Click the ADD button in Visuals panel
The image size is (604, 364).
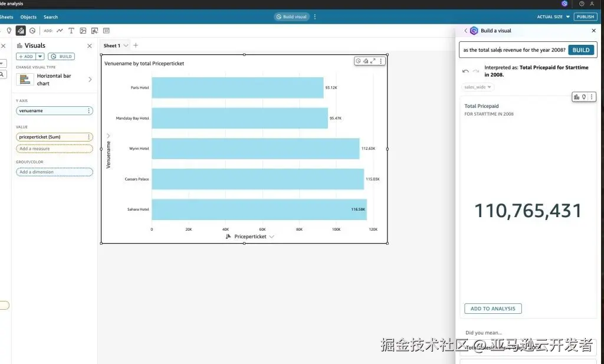tap(26, 56)
